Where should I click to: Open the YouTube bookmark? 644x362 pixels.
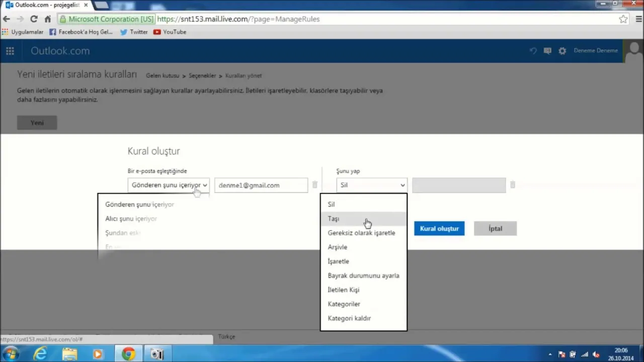170,32
